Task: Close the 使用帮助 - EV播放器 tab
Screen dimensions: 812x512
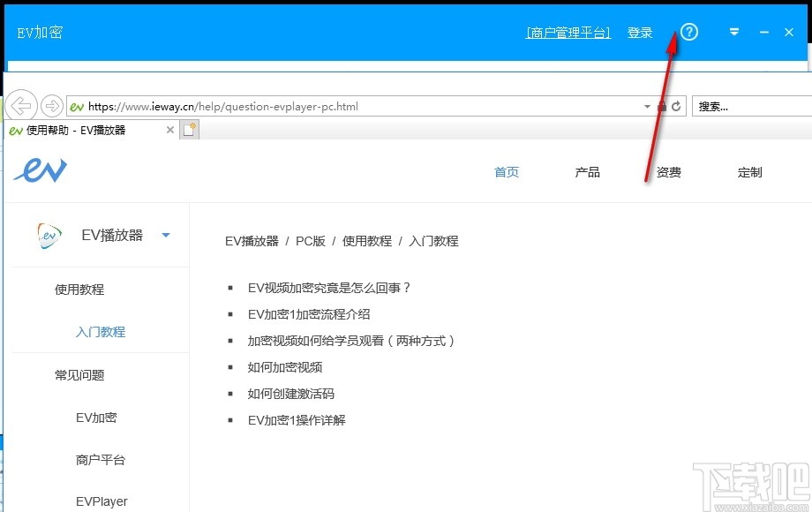Action: [171, 130]
